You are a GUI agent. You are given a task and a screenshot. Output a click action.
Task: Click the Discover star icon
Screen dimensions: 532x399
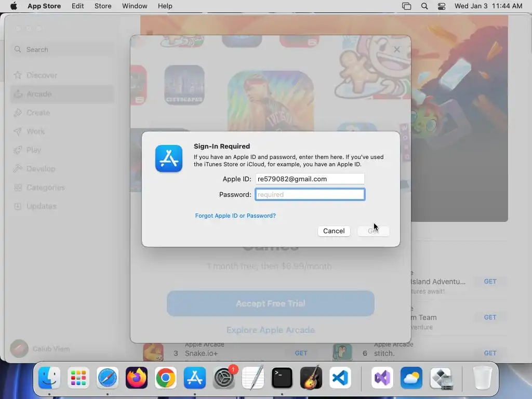coord(18,75)
